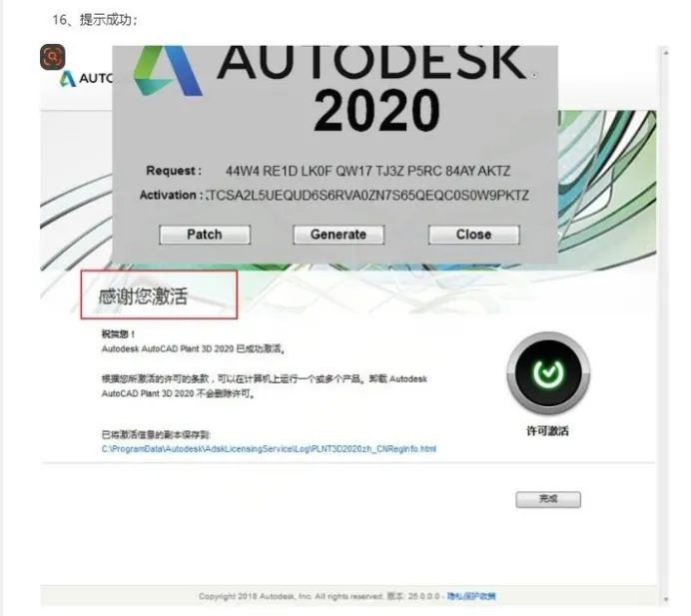The height and width of the screenshot is (616, 691).
Task: Click inside the Activation code field
Action: (x=368, y=196)
